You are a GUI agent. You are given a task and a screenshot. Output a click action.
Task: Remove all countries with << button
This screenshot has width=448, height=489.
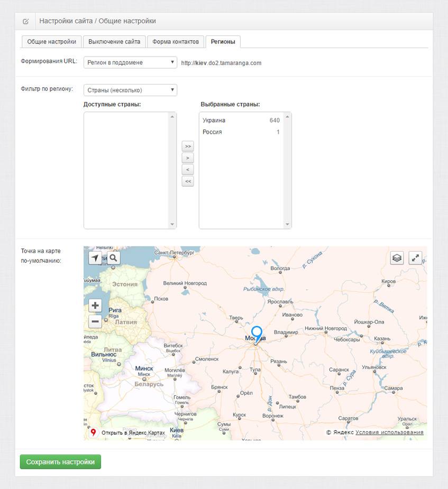click(188, 181)
